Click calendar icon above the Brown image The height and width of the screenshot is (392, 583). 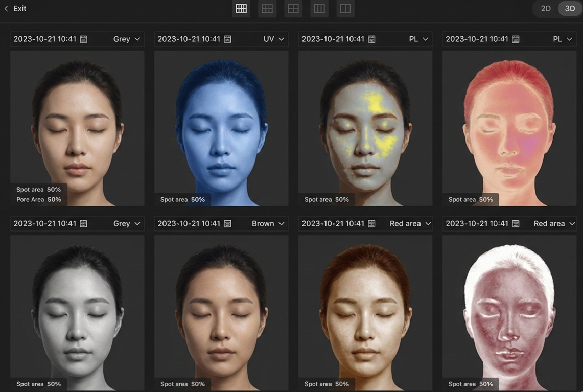[228, 224]
